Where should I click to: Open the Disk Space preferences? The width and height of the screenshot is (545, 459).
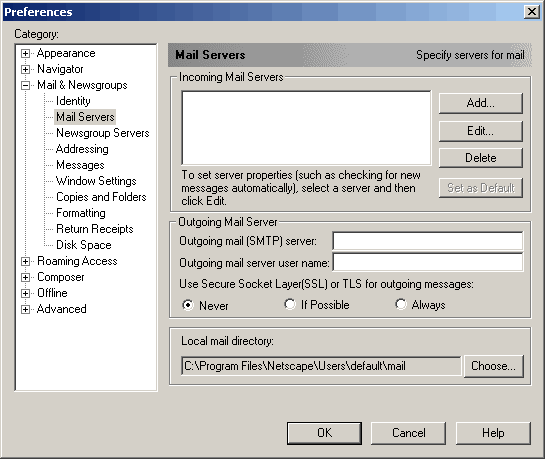tap(84, 245)
